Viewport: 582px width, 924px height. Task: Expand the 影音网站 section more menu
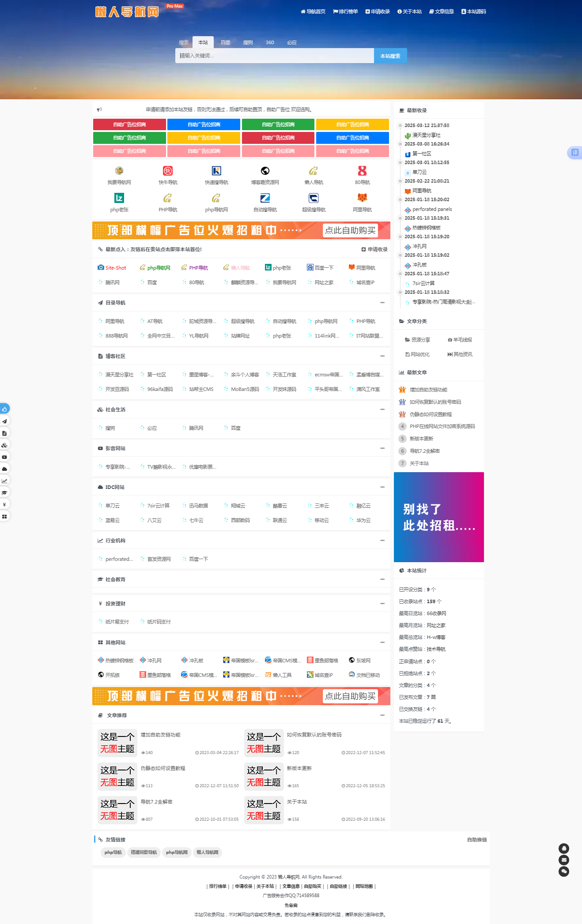(x=382, y=448)
